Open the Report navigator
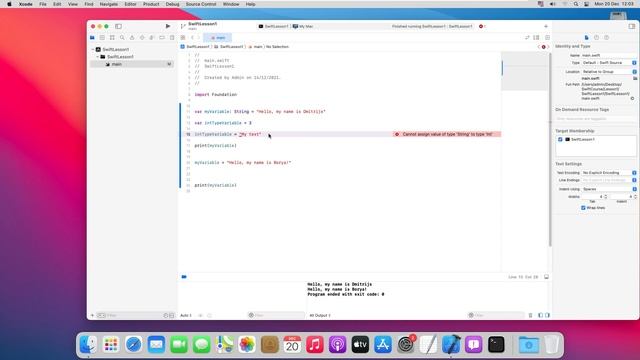The height and width of the screenshot is (360, 640). 172,38
